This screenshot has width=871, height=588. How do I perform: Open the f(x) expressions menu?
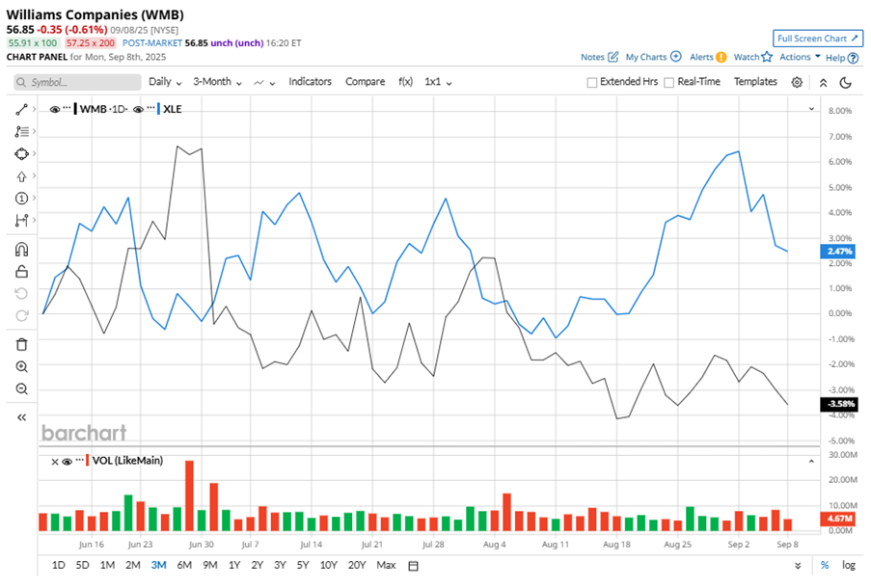[405, 82]
